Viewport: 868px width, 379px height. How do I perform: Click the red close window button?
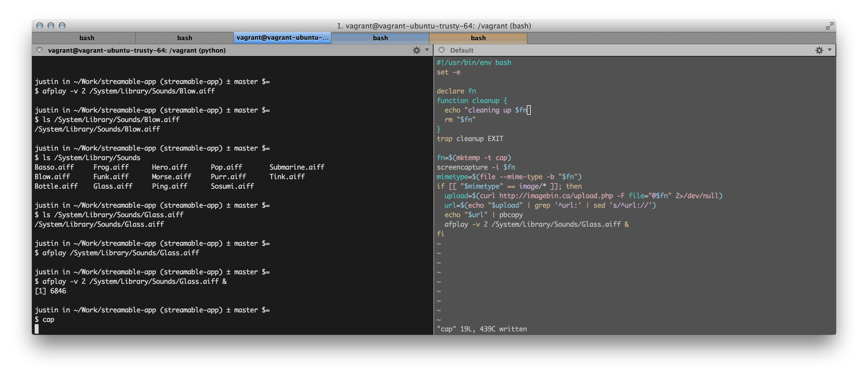(40, 26)
